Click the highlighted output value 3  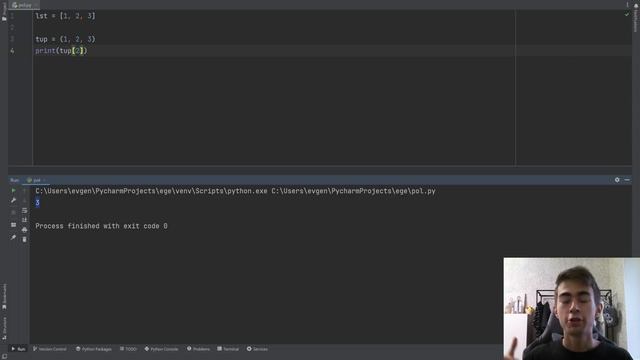point(38,202)
